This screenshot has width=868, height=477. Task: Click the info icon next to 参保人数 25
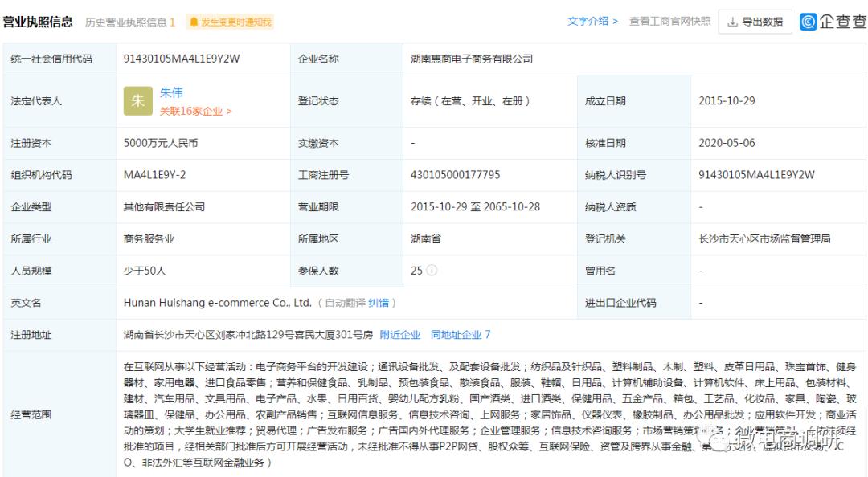432,271
